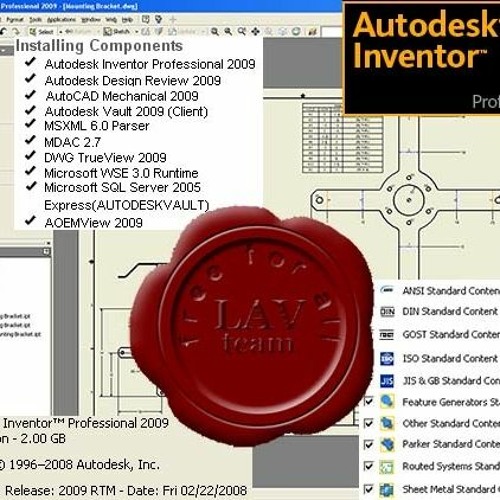This screenshot has height=500, width=500.
Task: Click the 'Installing Components' heading
Action: point(99,46)
